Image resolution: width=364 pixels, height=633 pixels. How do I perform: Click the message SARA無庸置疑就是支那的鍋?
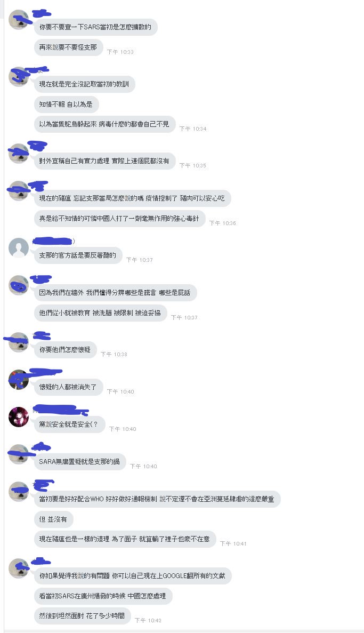tap(80, 461)
